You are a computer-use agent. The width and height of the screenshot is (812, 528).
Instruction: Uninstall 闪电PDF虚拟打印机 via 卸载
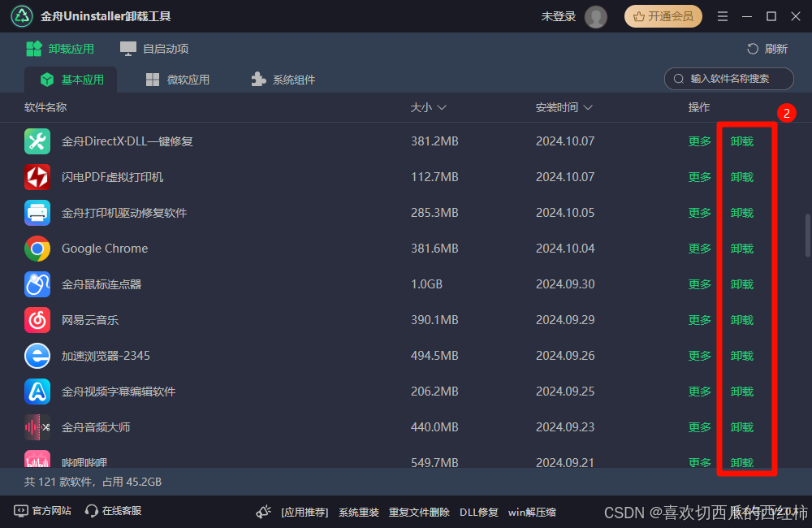point(742,177)
